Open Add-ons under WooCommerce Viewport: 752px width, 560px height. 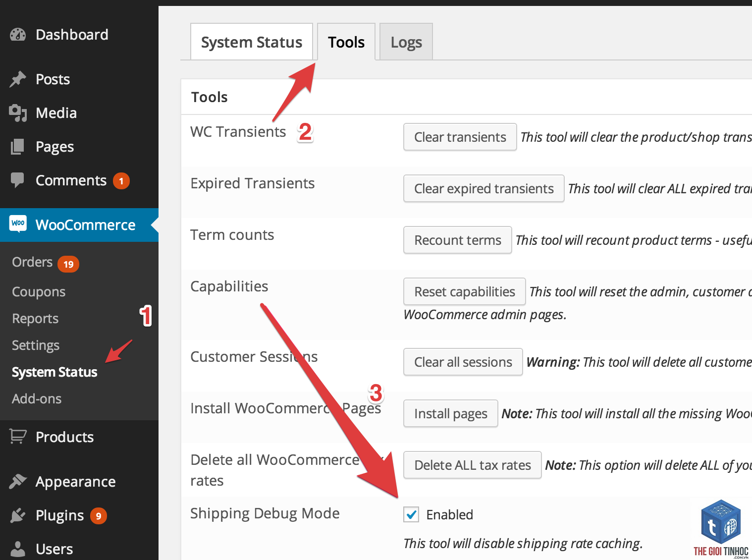coord(37,399)
